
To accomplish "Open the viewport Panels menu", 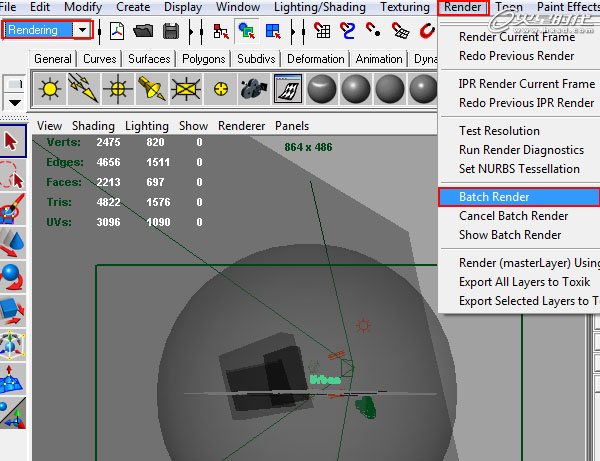I will [x=292, y=126].
